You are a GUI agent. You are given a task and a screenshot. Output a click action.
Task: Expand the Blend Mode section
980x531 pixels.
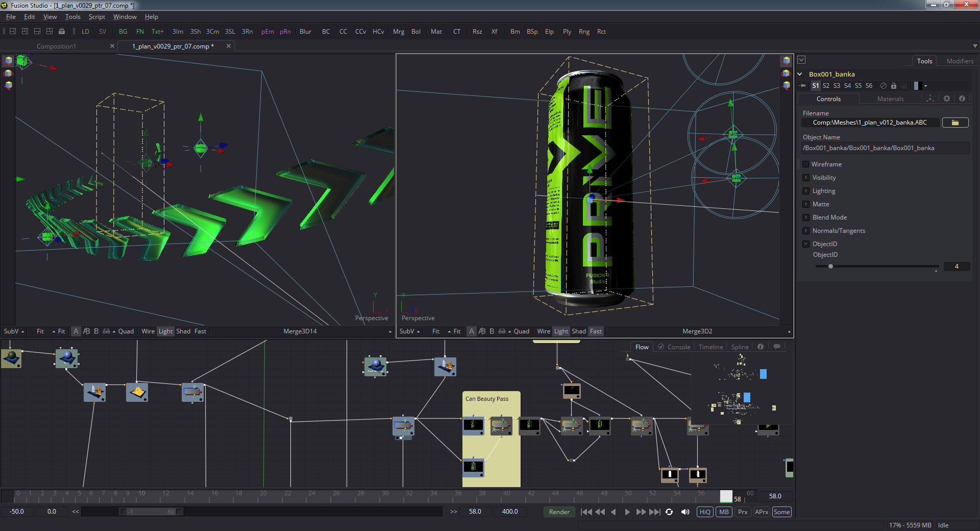click(806, 218)
